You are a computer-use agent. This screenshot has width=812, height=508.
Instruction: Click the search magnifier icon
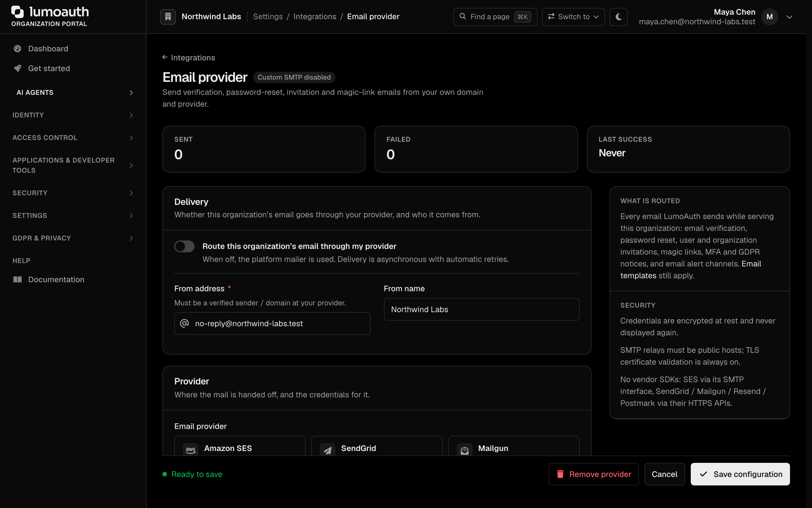pyautogui.click(x=462, y=16)
